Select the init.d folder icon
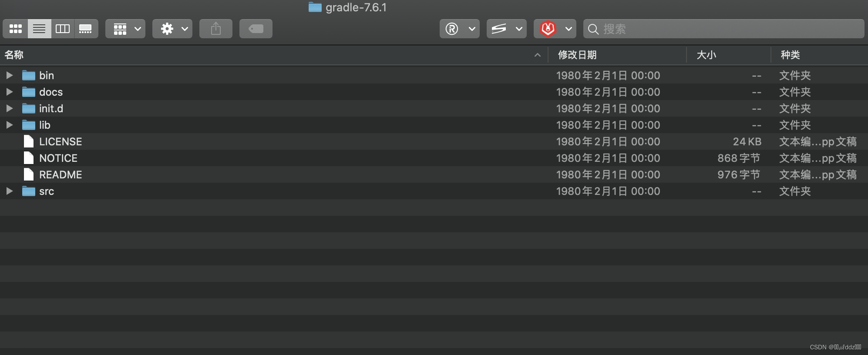The width and height of the screenshot is (868, 355). [29, 108]
